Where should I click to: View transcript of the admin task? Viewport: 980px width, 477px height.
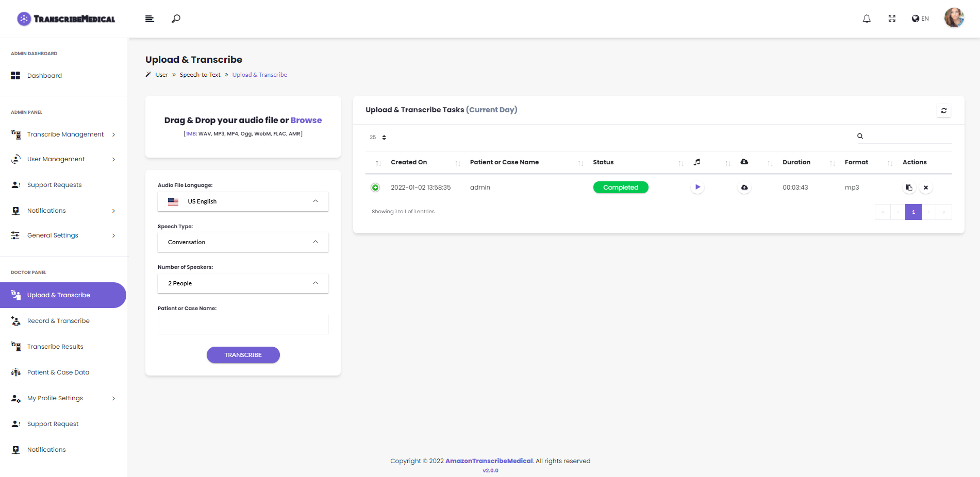click(x=909, y=188)
